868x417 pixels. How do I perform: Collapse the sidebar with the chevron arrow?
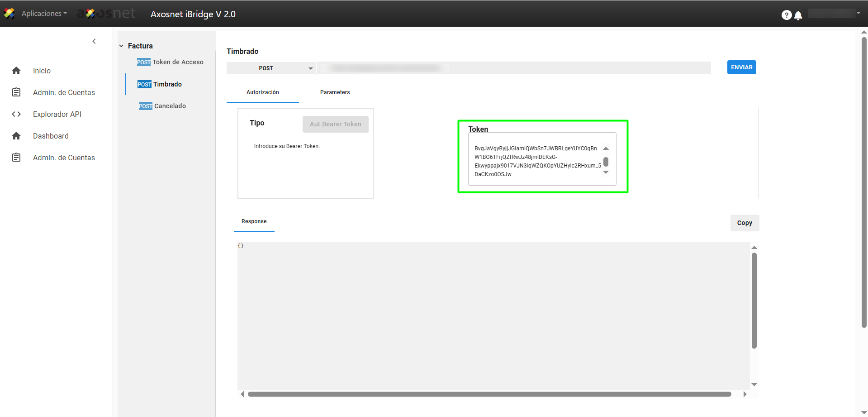point(94,41)
